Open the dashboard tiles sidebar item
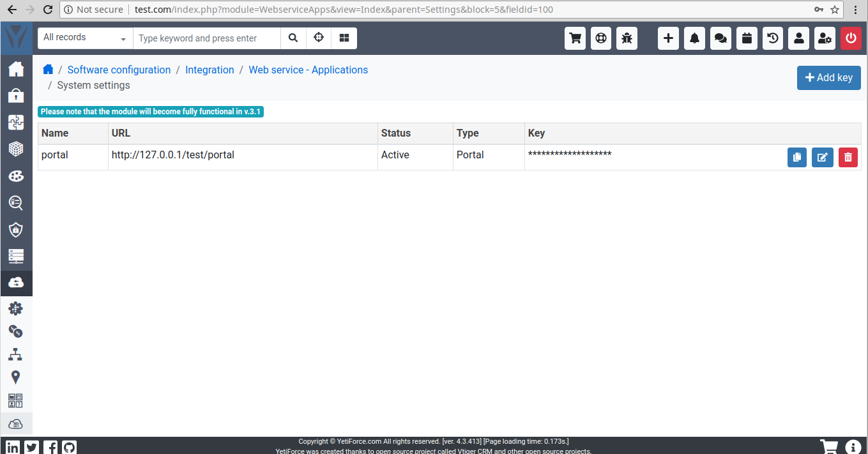This screenshot has width=868, height=454. pyautogui.click(x=16, y=400)
